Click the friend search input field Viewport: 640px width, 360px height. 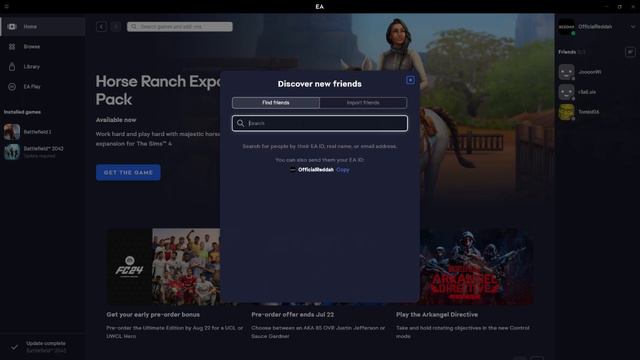pyautogui.click(x=320, y=123)
